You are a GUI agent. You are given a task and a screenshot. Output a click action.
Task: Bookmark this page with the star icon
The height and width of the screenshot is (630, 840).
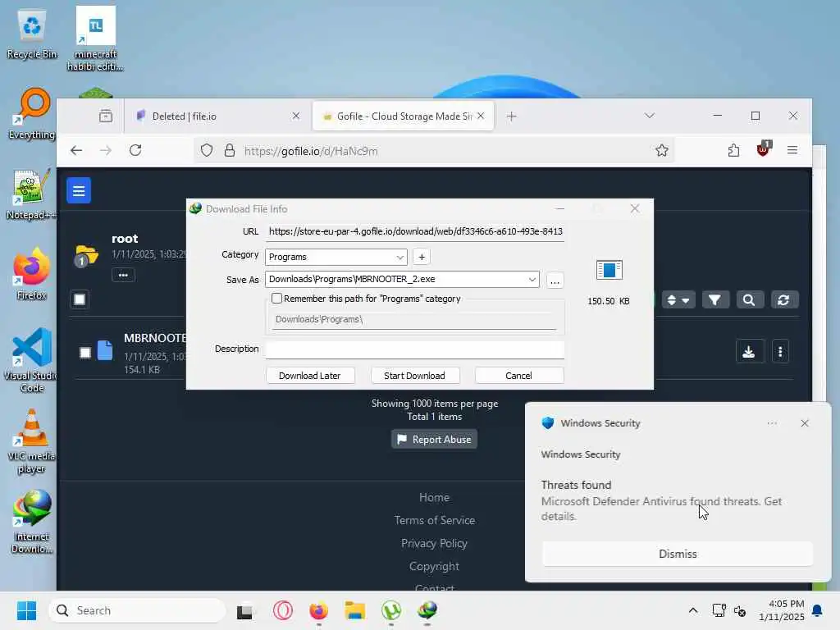tap(662, 151)
